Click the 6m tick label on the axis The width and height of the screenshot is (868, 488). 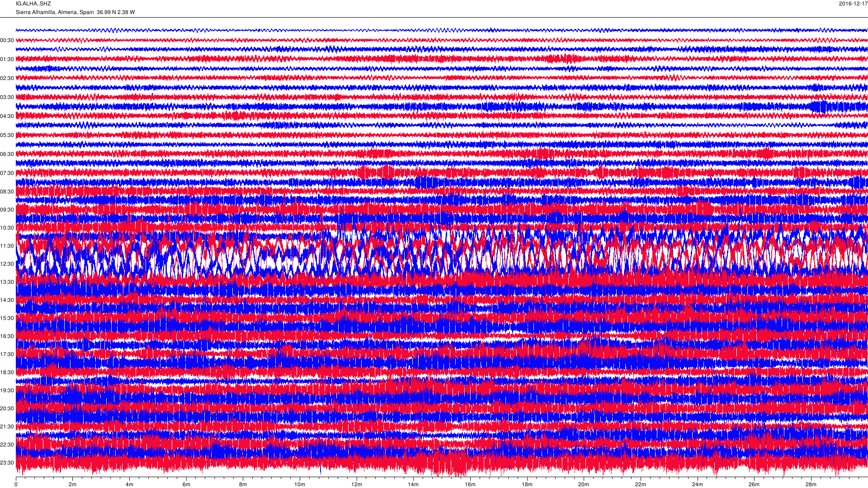[x=186, y=484]
